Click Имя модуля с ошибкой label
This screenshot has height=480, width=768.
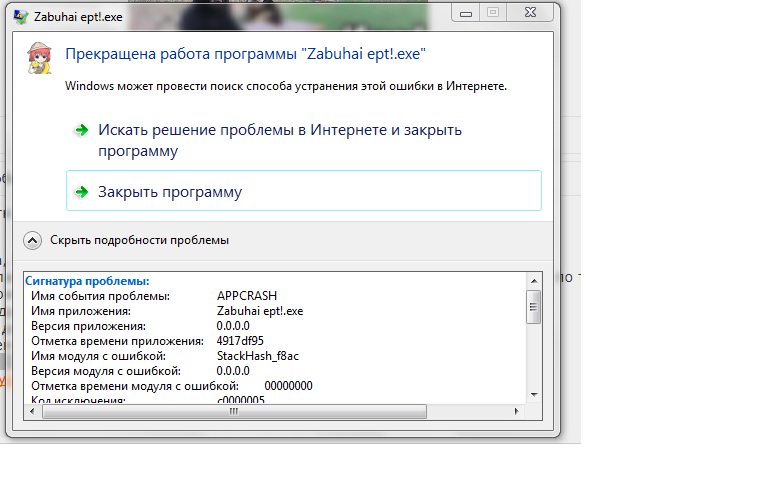tap(98, 356)
